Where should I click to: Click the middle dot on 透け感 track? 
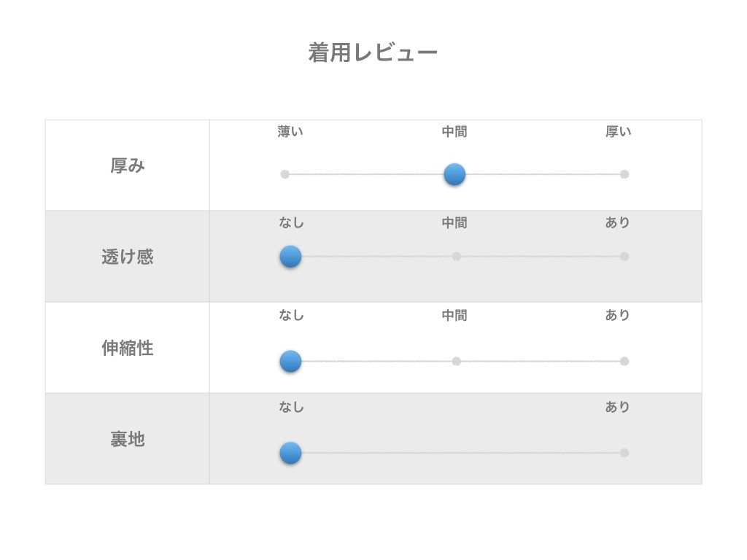457,257
